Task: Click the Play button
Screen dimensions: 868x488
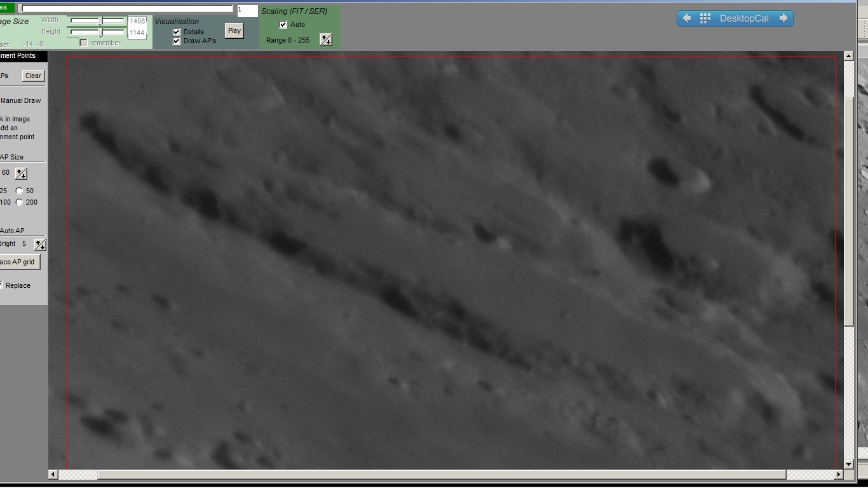Action: point(234,30)
